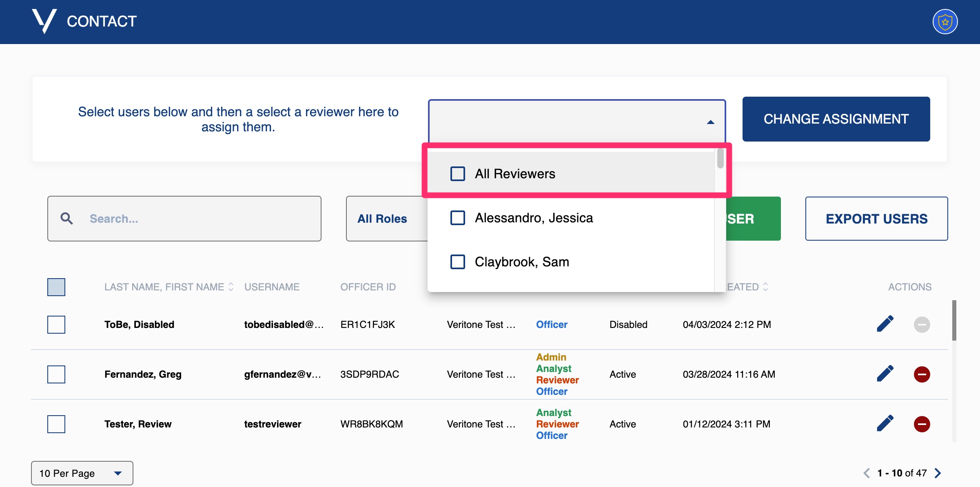Click the OFFICER ID column header
This screenshot has width=980, height=487.
(368, 287)
